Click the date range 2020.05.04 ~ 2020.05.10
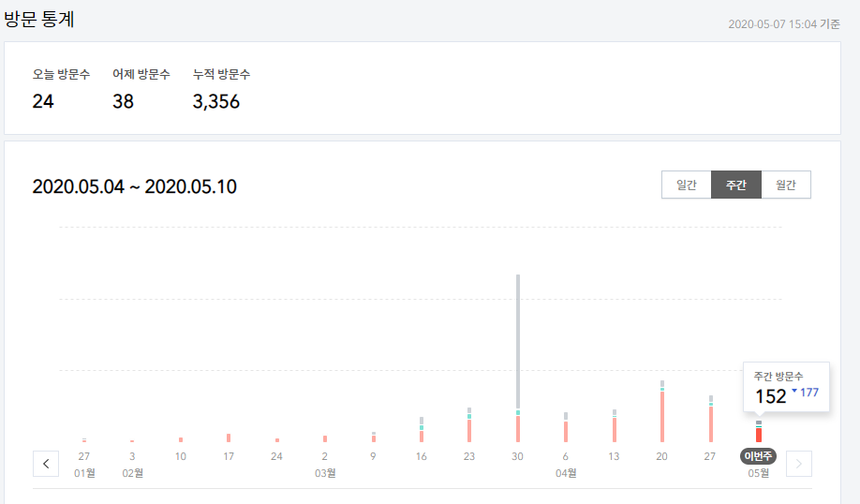The width and height of the screenshot is (860, 504). (x=134, y=186)
